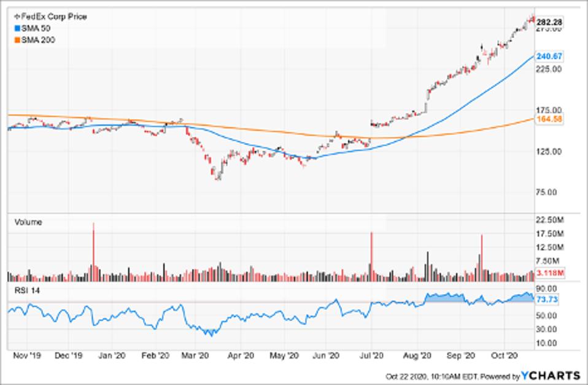
Task: Click the 30.00 RSI axis label
Action: [546, 329]
